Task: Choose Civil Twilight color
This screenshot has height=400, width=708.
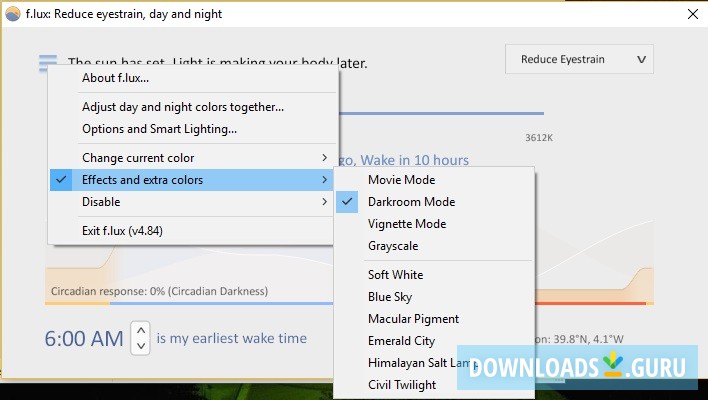Action: point(434,385)
